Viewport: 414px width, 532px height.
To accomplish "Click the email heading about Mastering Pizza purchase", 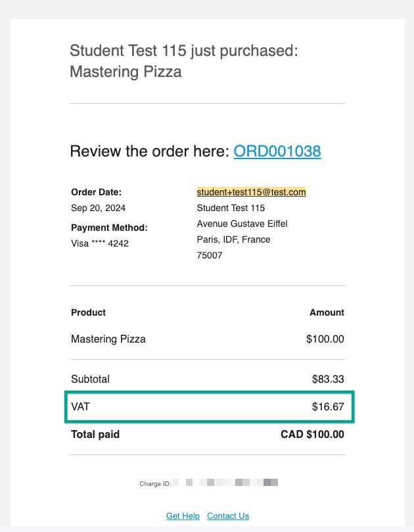I will pos(183,61).
